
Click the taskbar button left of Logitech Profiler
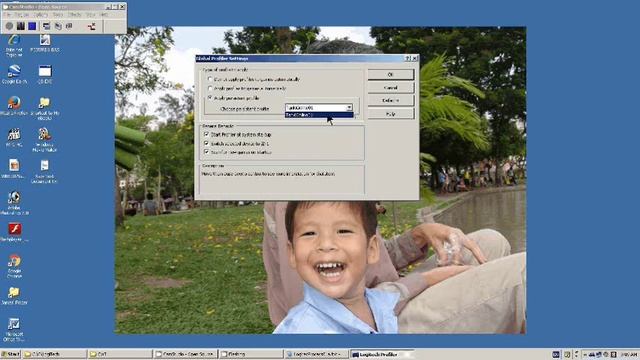click(x=316, y=354)
